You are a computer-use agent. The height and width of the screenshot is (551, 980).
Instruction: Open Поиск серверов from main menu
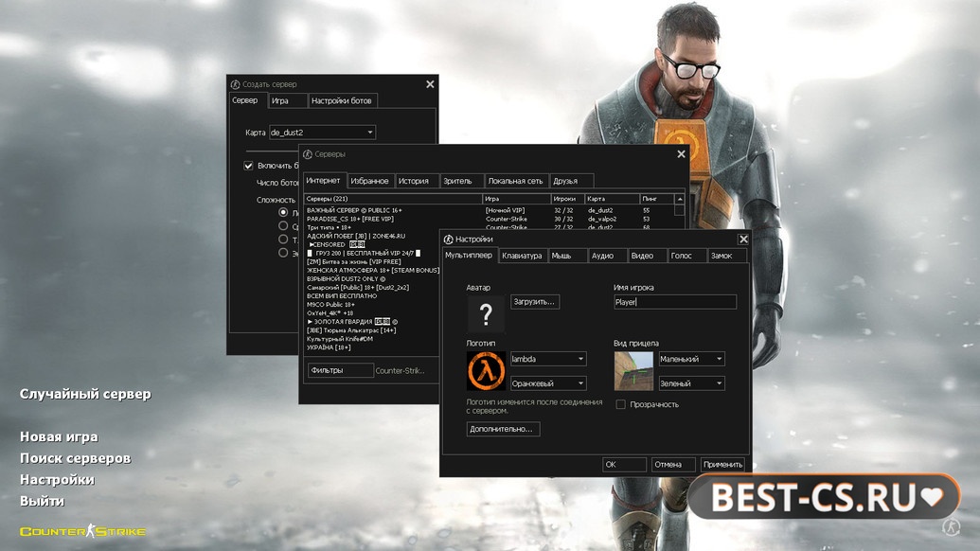pos(76,458)
